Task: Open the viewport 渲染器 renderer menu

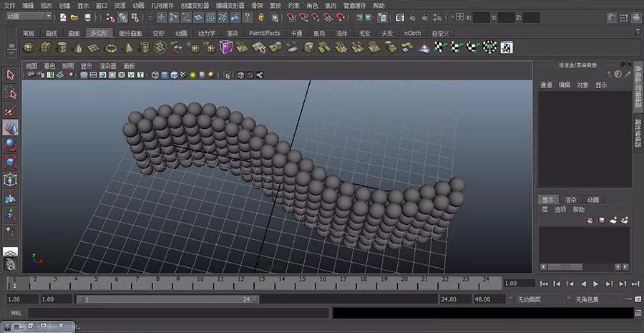Action: (x=107, y=66)
